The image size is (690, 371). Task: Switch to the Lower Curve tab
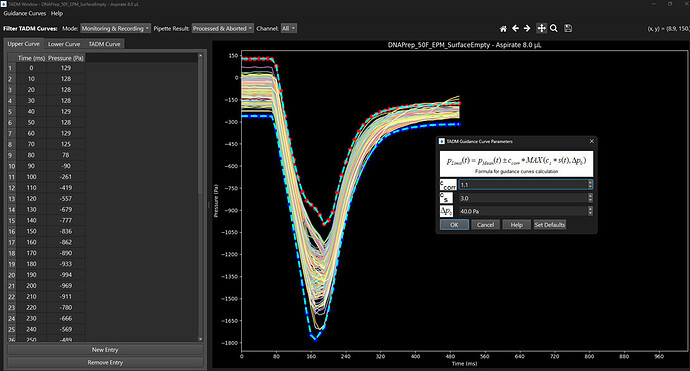coord(64,44)
